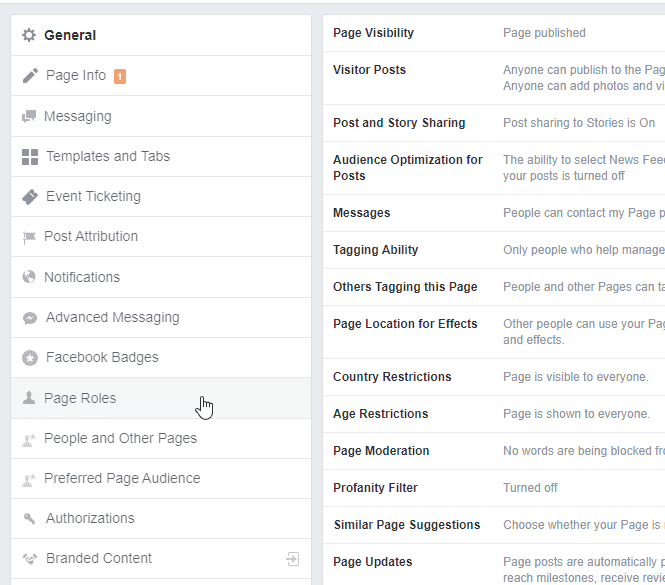The width and height of the screenshot is (665, 585).
Task: Click the Post Attribution flag icon
Action: click(x=29, y=237)
